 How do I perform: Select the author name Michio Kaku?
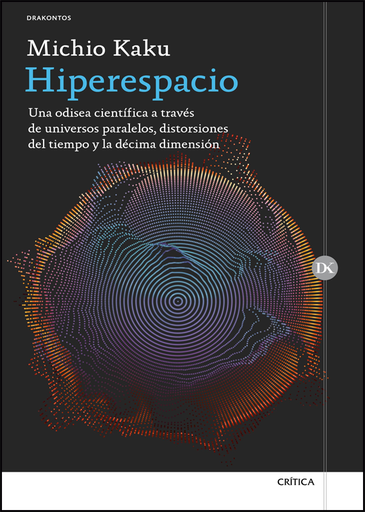click(x=98, y=49)
